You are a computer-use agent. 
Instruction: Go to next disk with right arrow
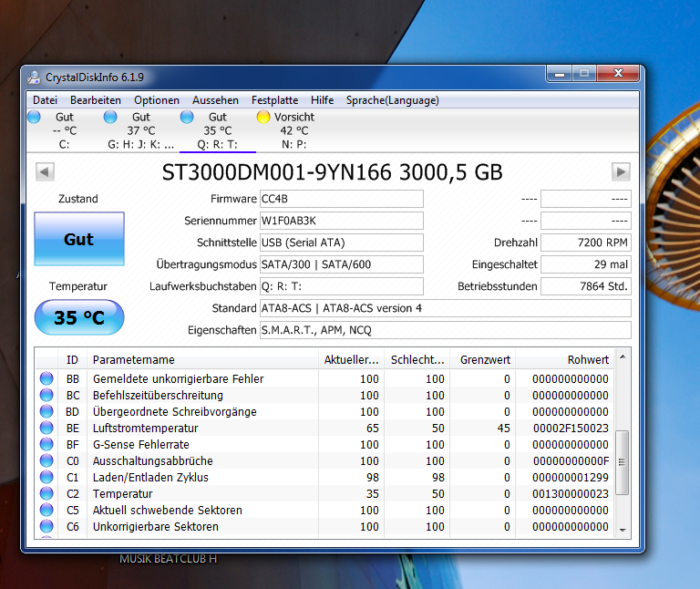click(621, 172)
